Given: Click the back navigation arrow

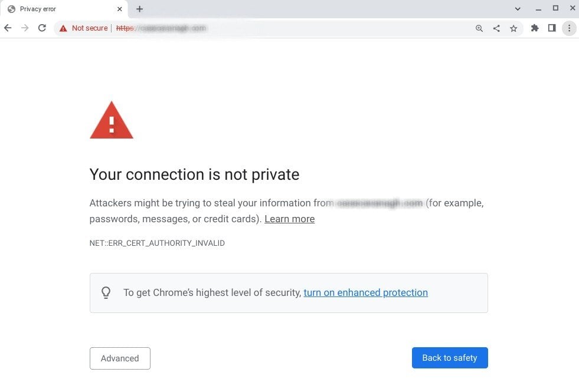Looking at the screenshot, I should tap(8, 28).
